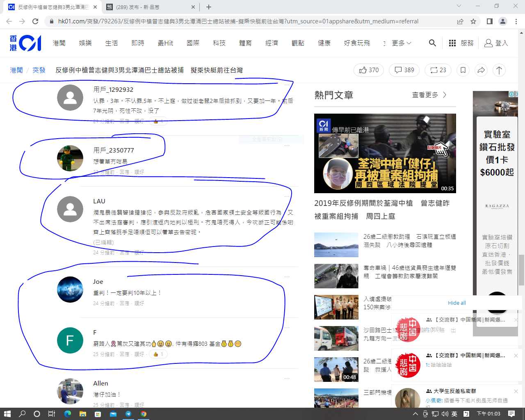Go back with the browser back arrow
The width and height of the screenshot is (525, 420).
tap(9, 21)
